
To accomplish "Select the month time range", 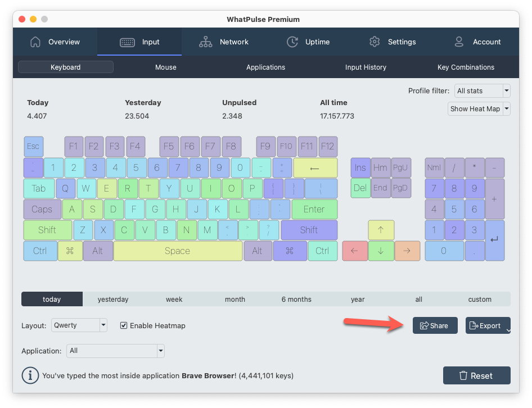I will [x=235, y=299].
